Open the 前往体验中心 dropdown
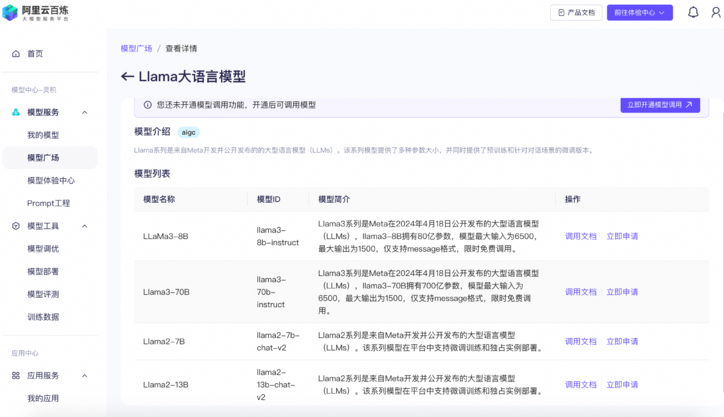Screen dimensions: 724x417 (640, 12)
